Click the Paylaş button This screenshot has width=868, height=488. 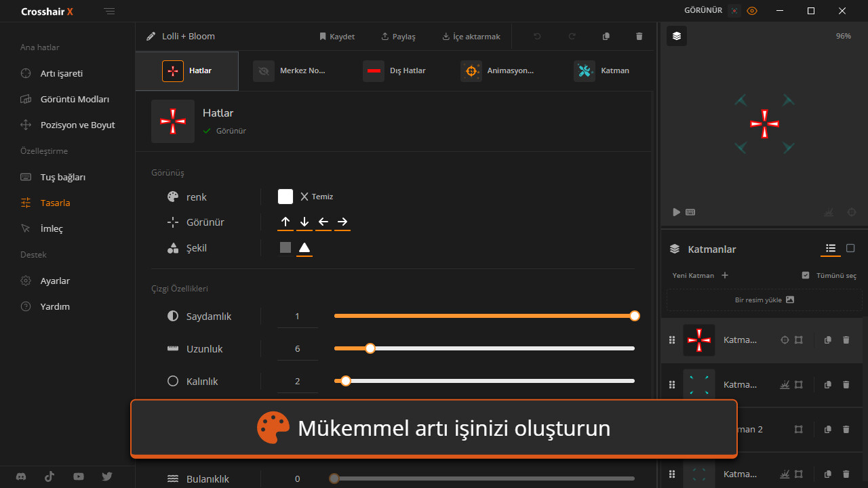coord(398,37)
